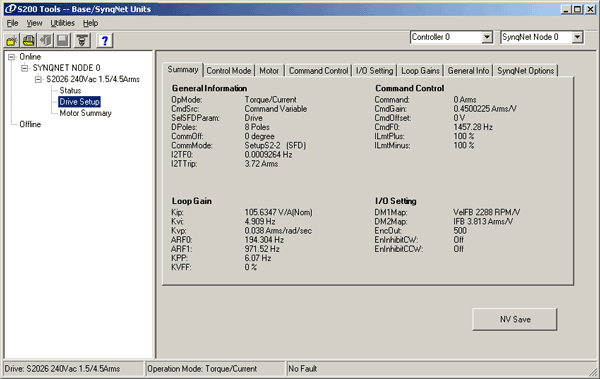Click the SetupS2-2 (SFD) CommMode value
Viewport: 600px width, 379px height.
pyautogui.click(x=276, y=145)
